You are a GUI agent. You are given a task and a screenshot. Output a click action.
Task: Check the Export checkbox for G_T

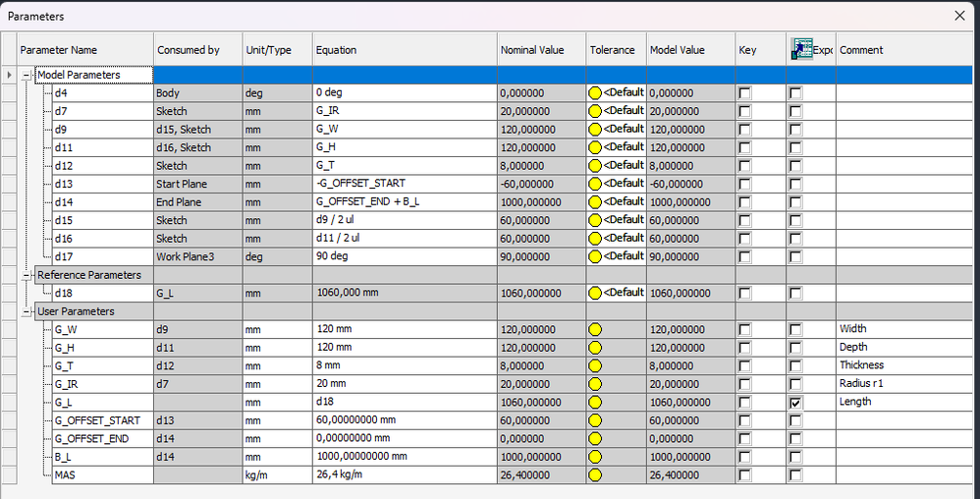[795, 365]
